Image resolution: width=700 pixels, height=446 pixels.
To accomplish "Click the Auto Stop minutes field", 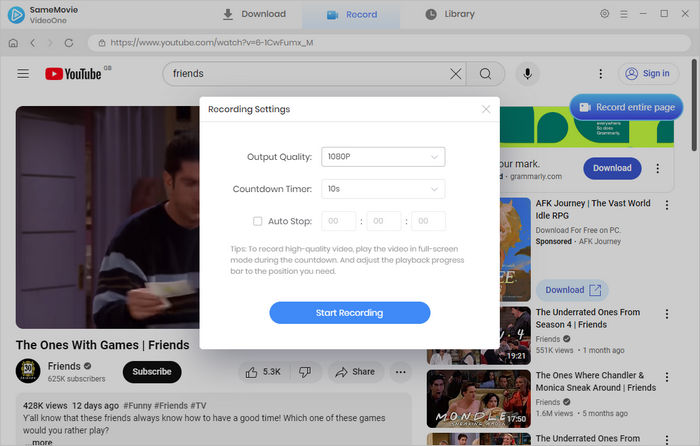I will click(x=383, y=221).
